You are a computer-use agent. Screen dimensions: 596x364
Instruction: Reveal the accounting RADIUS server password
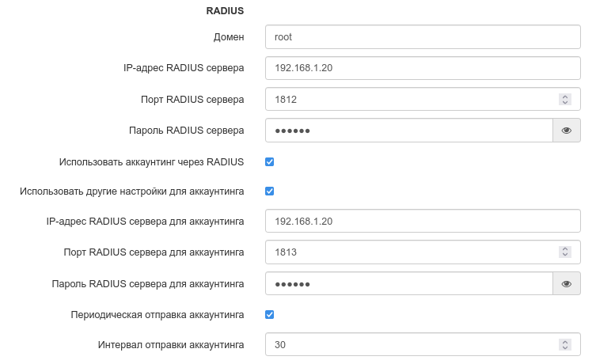pyautogui.click(x=566, y=284)
